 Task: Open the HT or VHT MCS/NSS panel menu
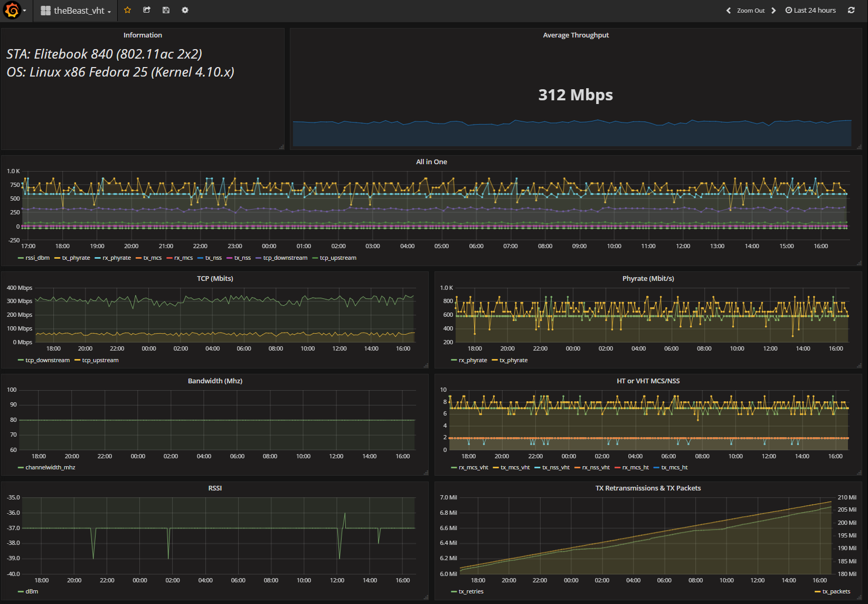pyautogui.click(x=648, y=381)
